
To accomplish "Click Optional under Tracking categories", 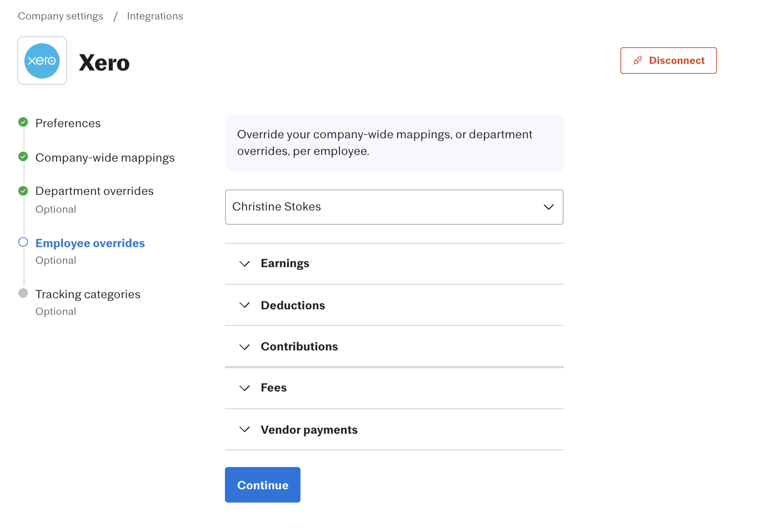I will (x=56, y=312).
